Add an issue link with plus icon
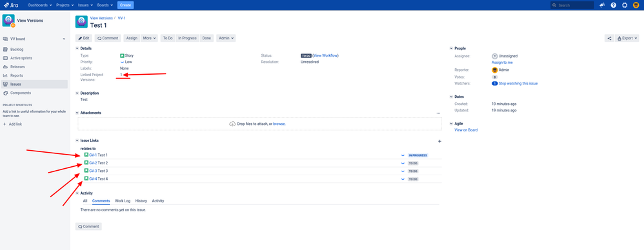The image size is (644, 250). click(x=439, y=141)
